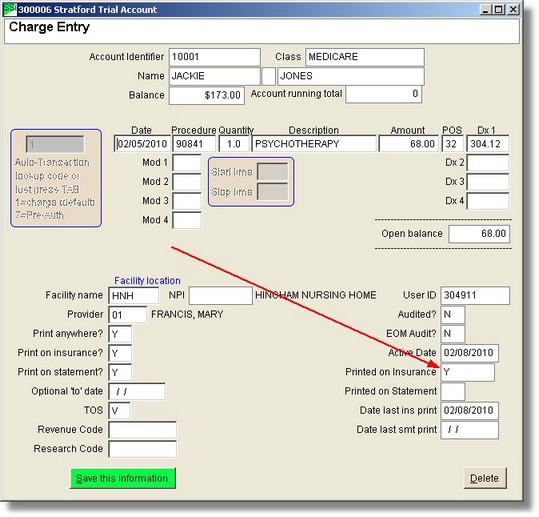Screen dimensions: 539x517
Task: Click the Mod 1 field
Action: [x=187, y=163]
